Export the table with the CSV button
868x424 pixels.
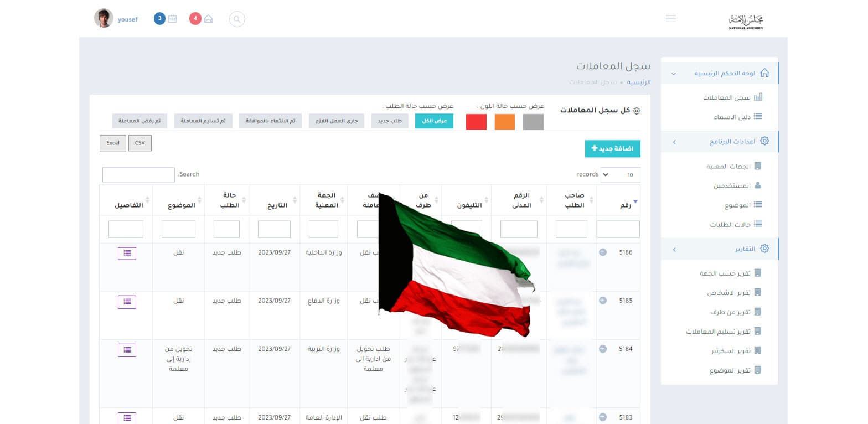pos(140,143)
